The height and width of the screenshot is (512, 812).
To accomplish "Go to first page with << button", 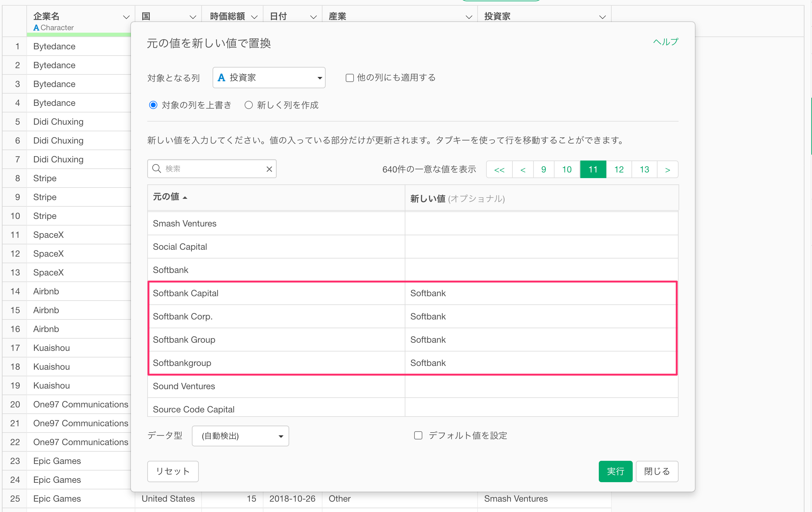I will click(x=499, y=169).
